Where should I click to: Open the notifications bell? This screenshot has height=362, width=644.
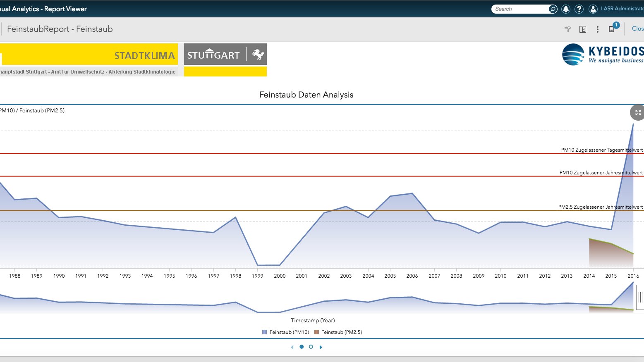click(x=566, y=9)
